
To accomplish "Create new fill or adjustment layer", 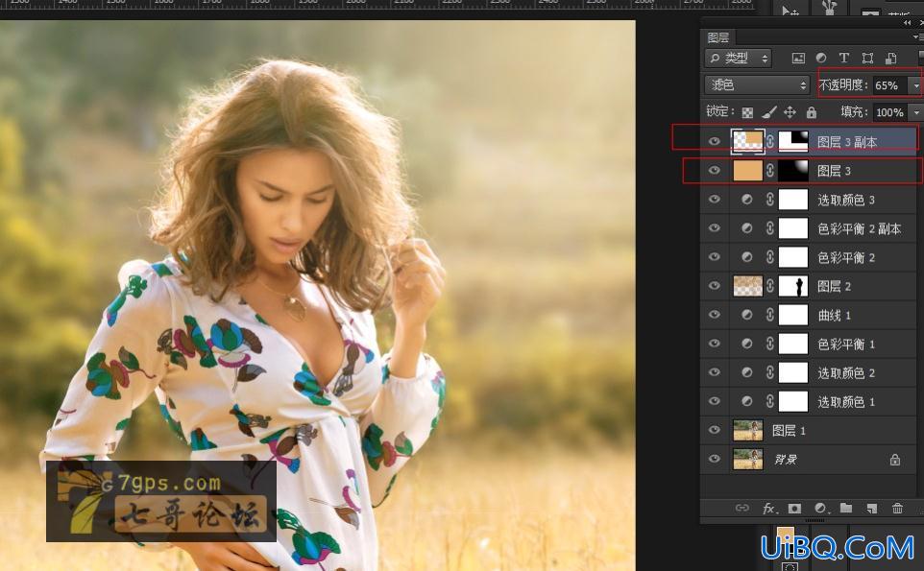I will [821, 508].
